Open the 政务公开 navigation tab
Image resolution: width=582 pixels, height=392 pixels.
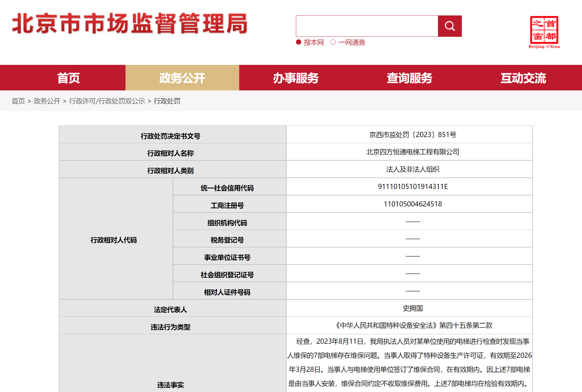(182, 78)
